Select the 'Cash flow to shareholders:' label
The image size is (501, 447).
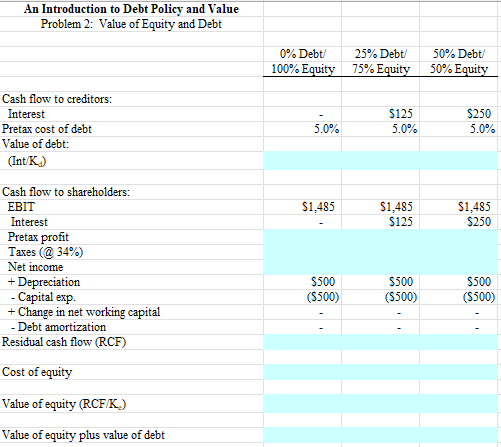(x=66, y=192)
